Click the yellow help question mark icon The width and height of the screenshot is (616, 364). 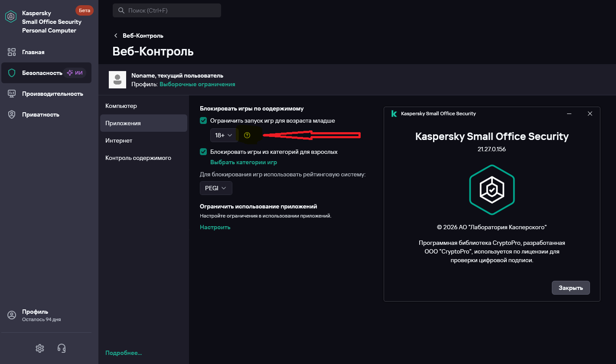(247, 135)
